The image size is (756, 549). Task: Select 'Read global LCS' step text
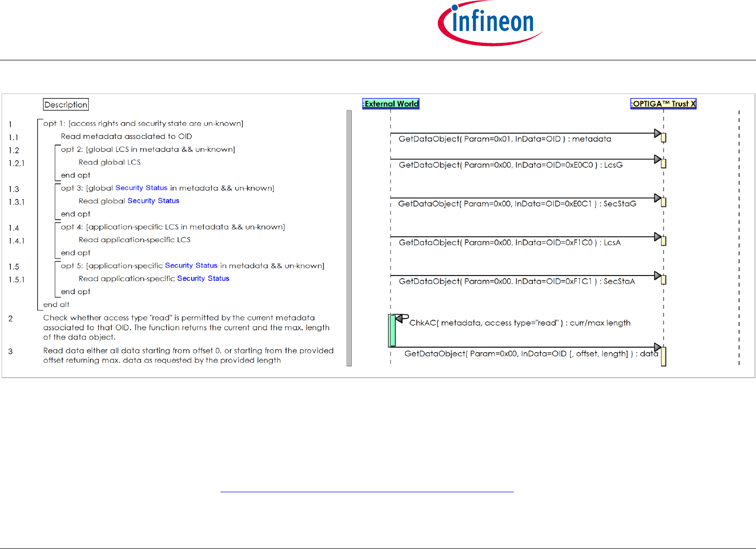pos(109,162)
